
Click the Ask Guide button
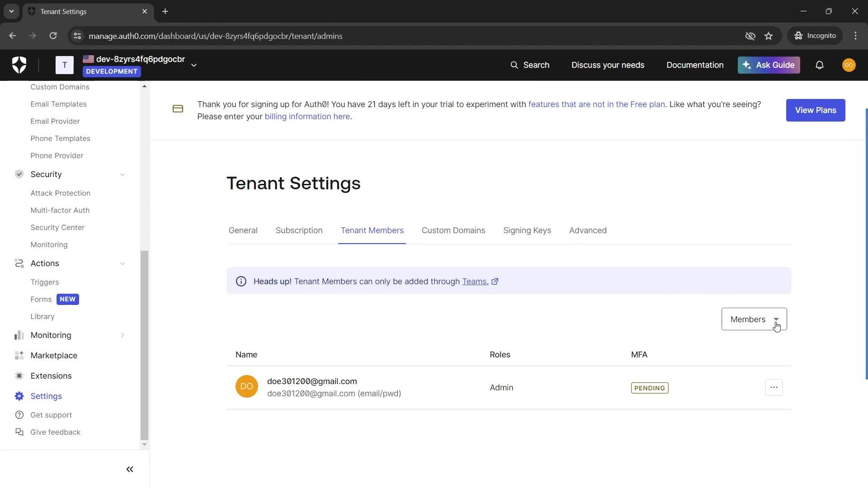point(769,65)
